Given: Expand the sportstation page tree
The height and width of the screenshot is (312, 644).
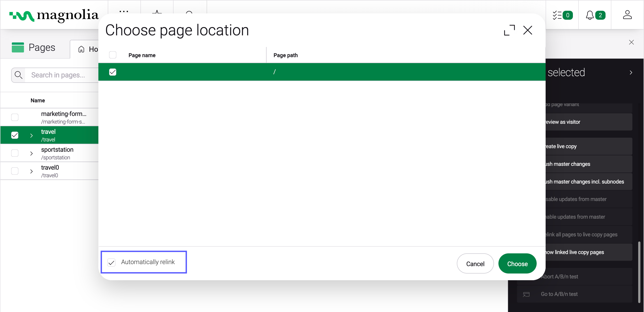Looking at the screenshot, I should pyautogui.click(x=32, y=153).
